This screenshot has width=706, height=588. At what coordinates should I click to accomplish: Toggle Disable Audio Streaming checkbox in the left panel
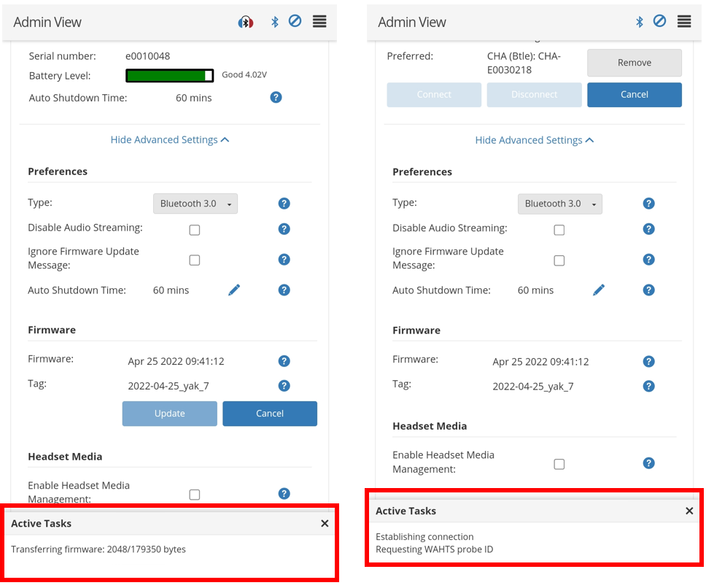pyautogui.click(x=195, y=230)
